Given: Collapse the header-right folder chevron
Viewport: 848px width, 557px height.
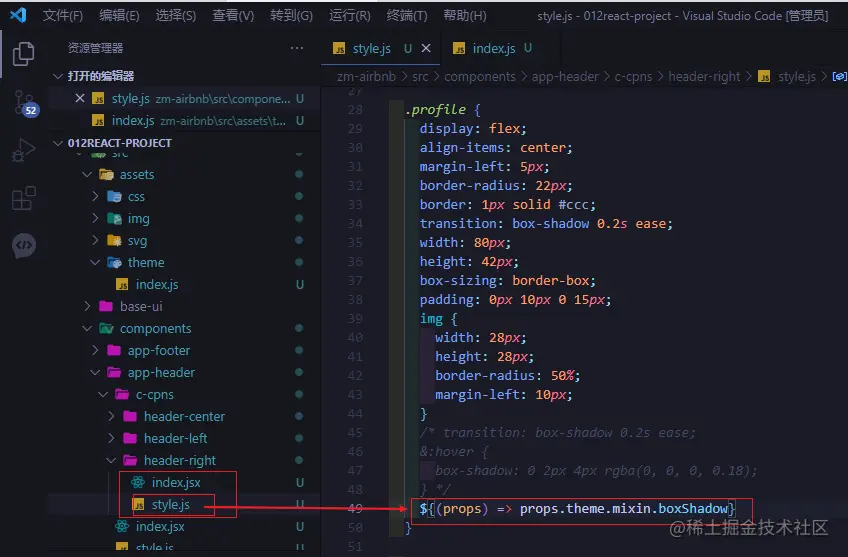Looking at the screenshot, I should (111, 460).
